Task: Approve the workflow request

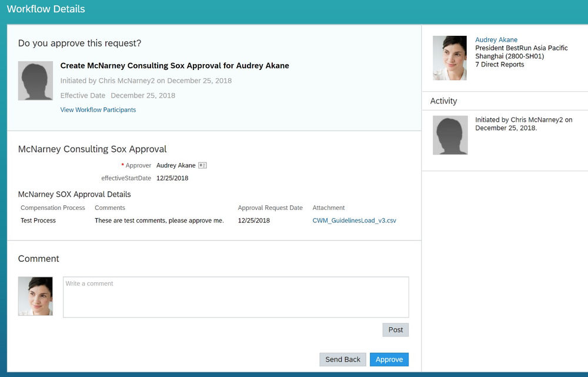Action: tap(389, 359)
